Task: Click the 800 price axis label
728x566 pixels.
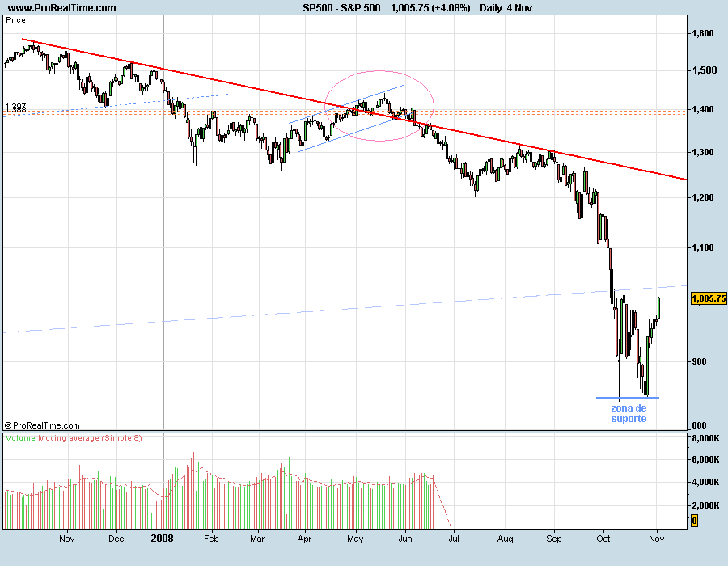Action: coord(699,425)
